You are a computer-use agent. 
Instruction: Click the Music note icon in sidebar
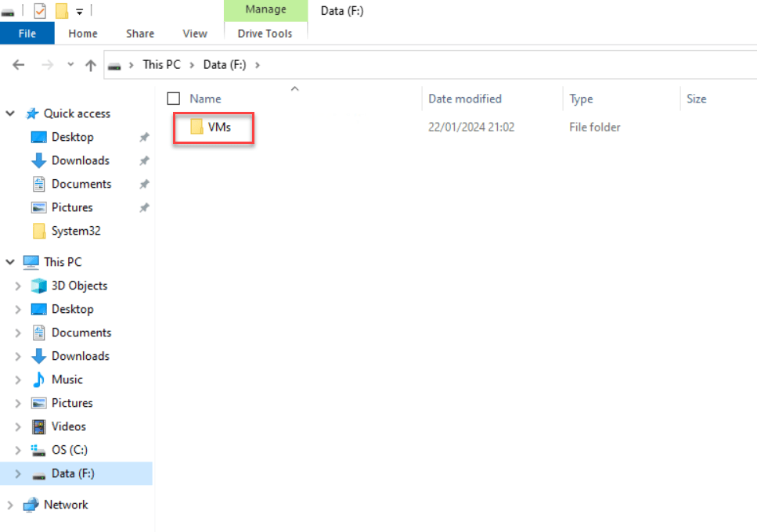(x=38, y=379)
